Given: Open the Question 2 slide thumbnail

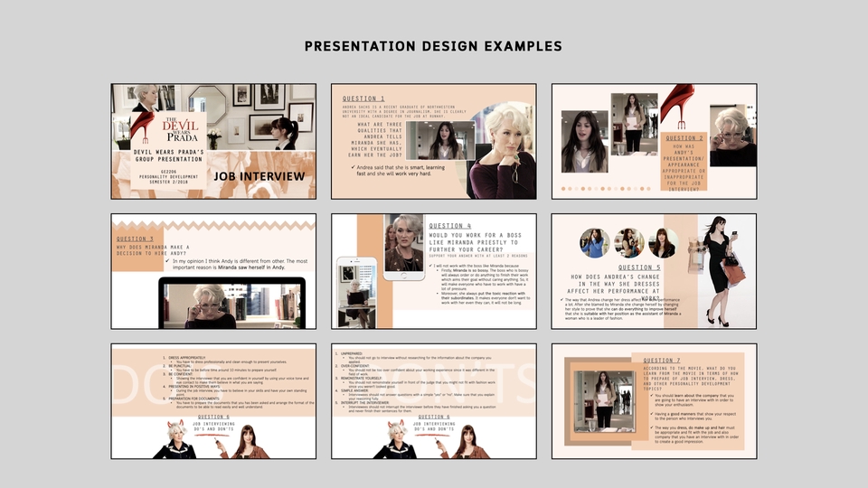Looking at the screenshot, I should click(x=655, y=141).
